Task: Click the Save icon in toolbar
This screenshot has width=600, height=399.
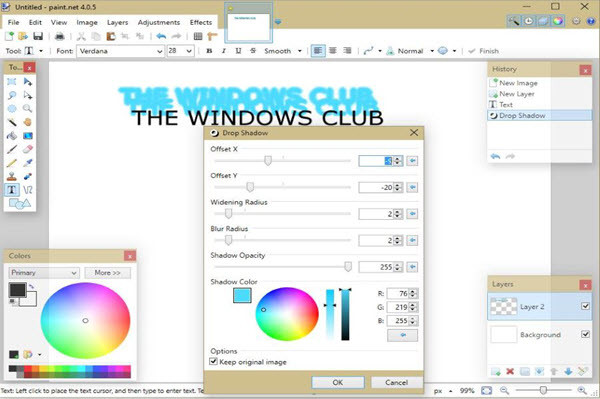Action: 38,36
